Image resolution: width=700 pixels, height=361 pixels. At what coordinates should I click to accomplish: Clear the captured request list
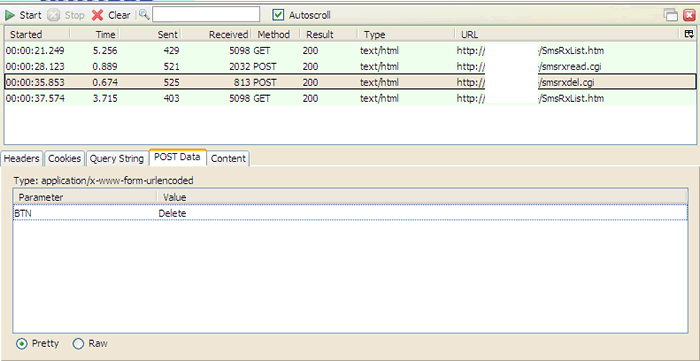(x=111, y=15)
